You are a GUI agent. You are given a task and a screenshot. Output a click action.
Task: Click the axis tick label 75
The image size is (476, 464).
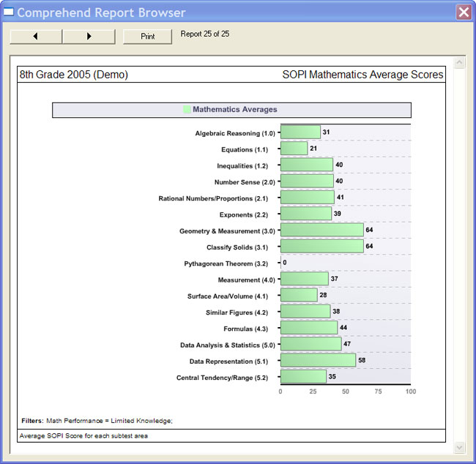click(378, 392)
